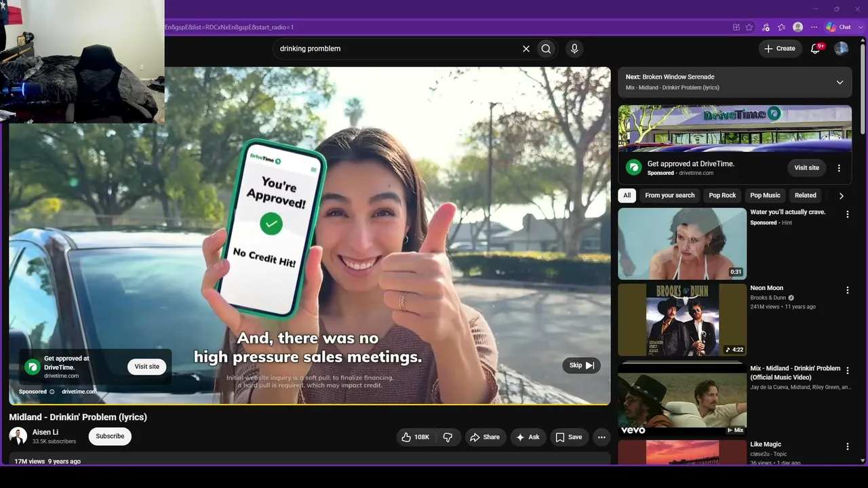The width and height of the screenshot is (868, 488).
Task: Share the Midland Drinkin' Problem video
Action: (x=485, y=437)
